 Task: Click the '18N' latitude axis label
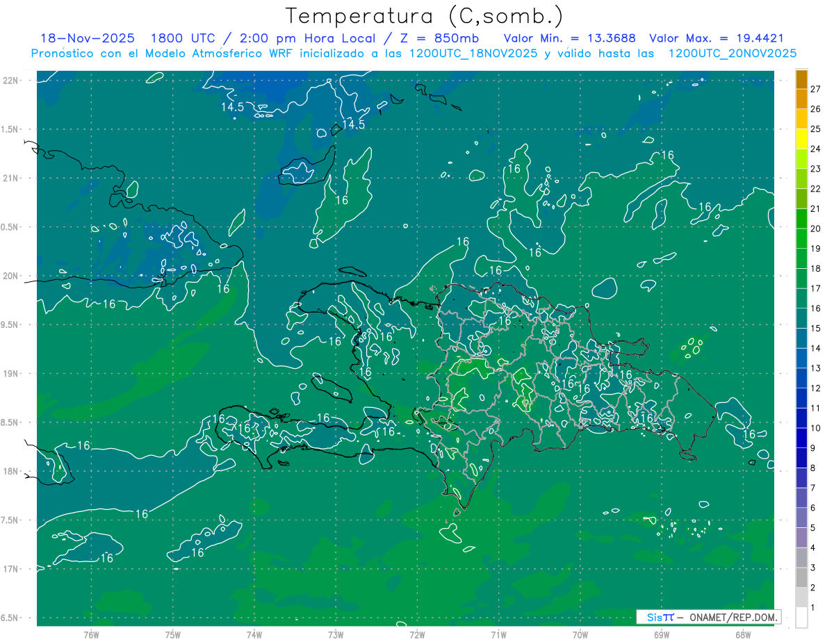click(x=11, y=472)
